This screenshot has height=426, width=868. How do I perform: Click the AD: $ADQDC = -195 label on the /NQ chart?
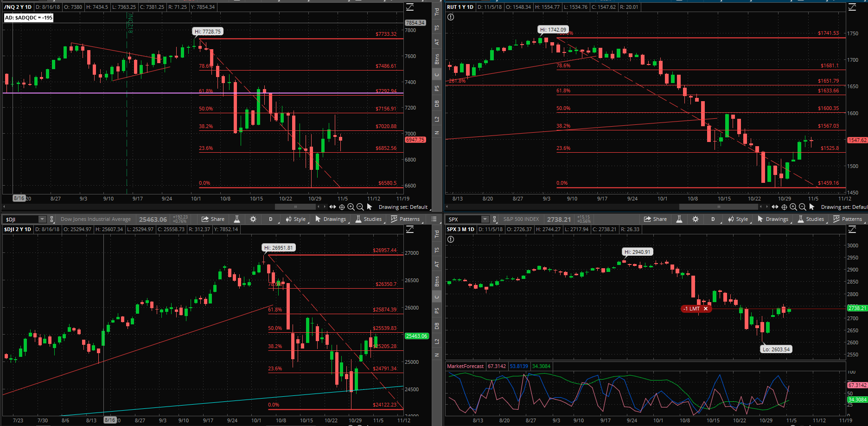tap(29, 18)
